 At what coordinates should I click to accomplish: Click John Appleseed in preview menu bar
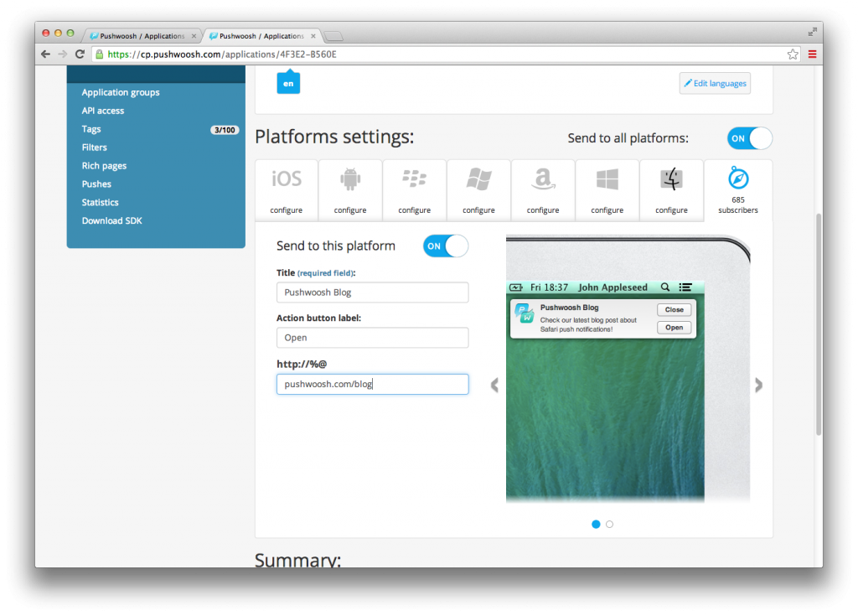click(x=612, y=287)
